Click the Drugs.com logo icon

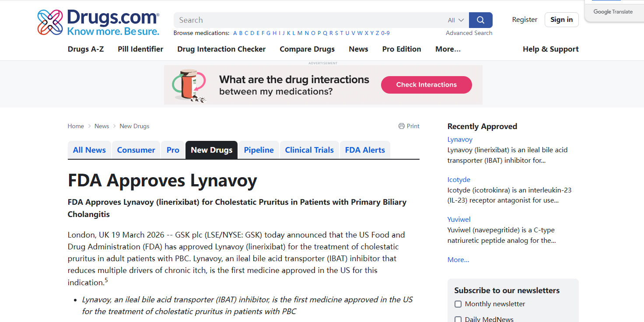(x=50, y=22)
